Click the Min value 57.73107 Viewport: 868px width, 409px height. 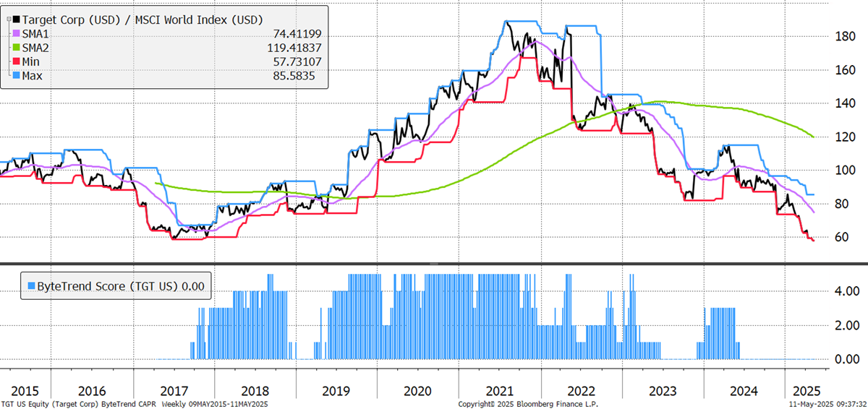[297, 61]
